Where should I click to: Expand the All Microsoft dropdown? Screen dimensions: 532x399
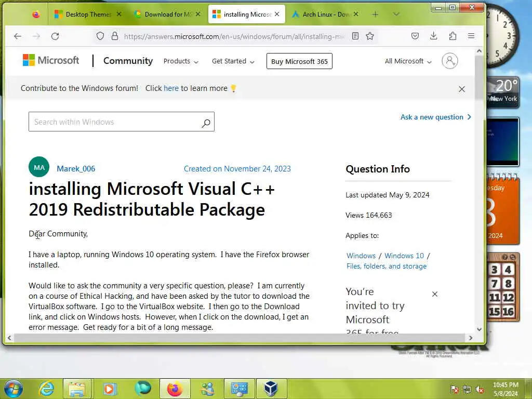click(x=408, y=61)
